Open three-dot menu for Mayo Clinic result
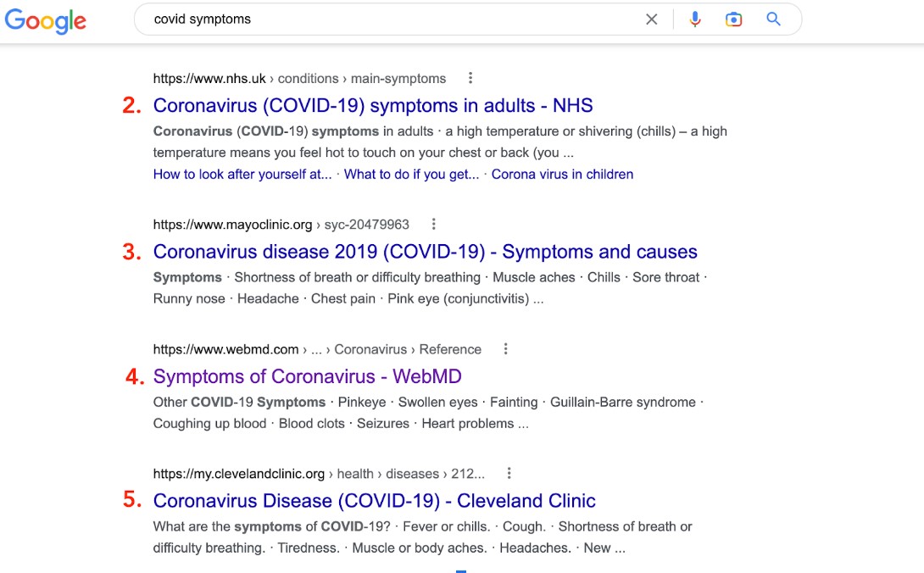This screenshot has width=924, height=573. 434,225
